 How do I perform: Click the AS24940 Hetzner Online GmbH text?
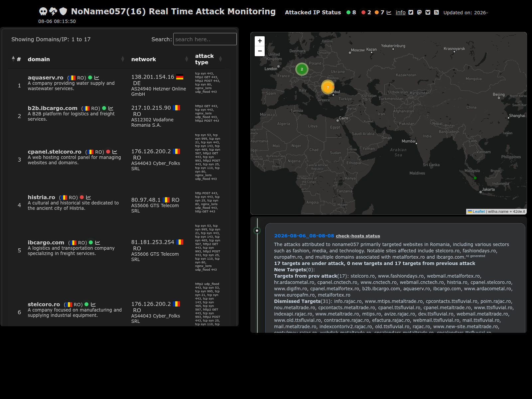pyautogui.click(x=159, y=91)
